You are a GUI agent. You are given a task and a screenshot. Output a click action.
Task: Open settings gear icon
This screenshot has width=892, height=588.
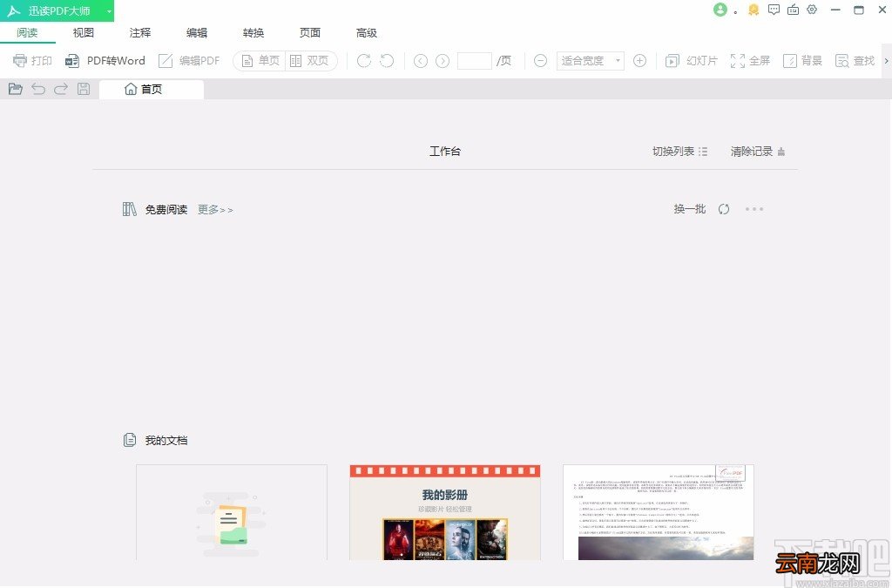[812, 10]
